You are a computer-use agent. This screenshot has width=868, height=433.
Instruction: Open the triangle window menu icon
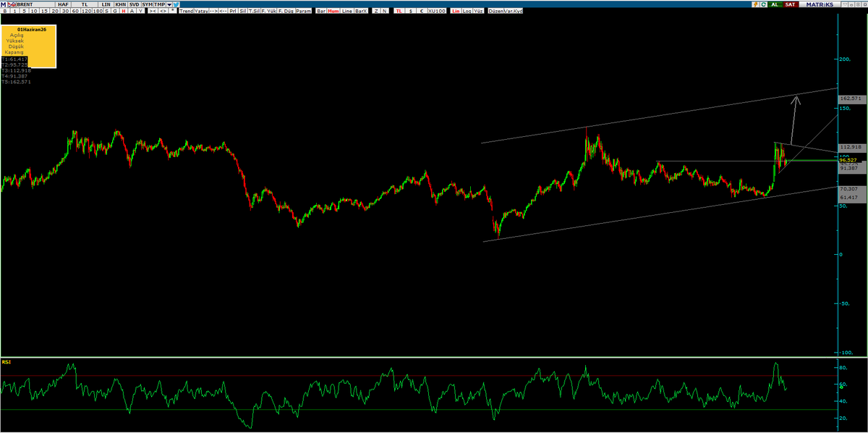tap(845, 4)
